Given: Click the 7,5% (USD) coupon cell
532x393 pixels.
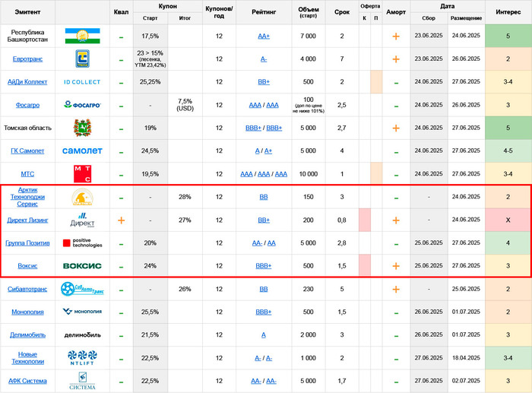Looking at the screenshot, I should [x=185, y=105].
